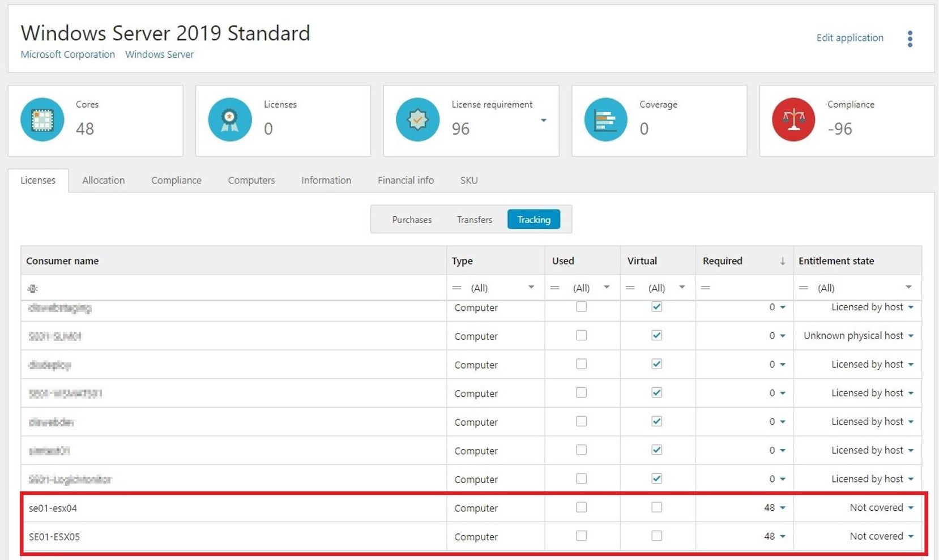Viewport: 939px width, 560px height.
Task: Click the Edit application link
Action: pyautogui.click(x=850, y=38)
